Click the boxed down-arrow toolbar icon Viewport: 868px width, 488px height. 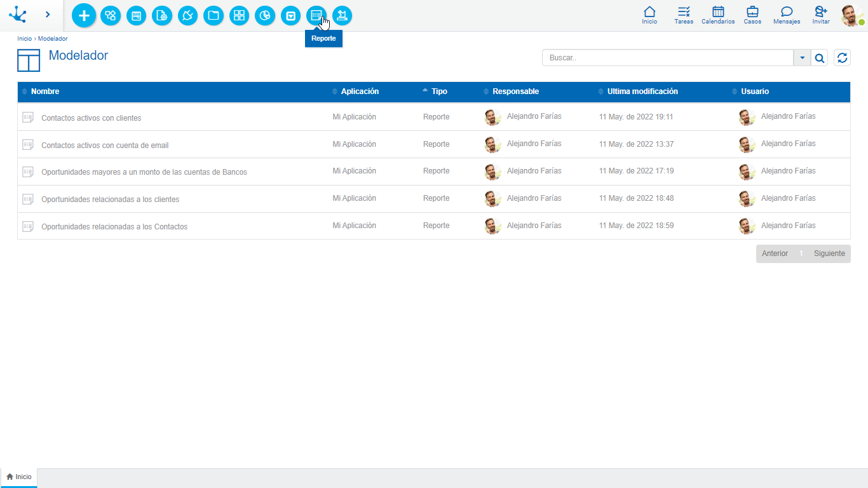290,16
